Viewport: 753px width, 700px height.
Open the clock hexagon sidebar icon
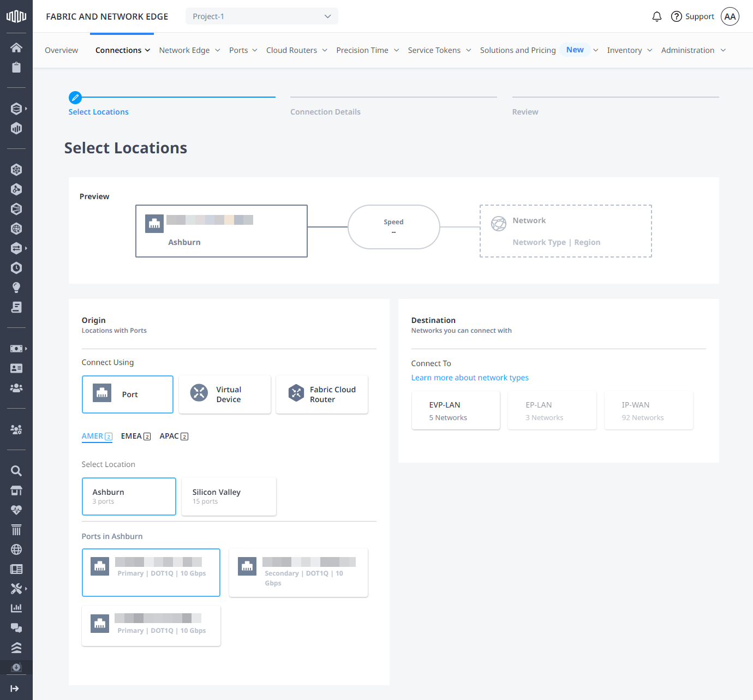click(16, 268)
